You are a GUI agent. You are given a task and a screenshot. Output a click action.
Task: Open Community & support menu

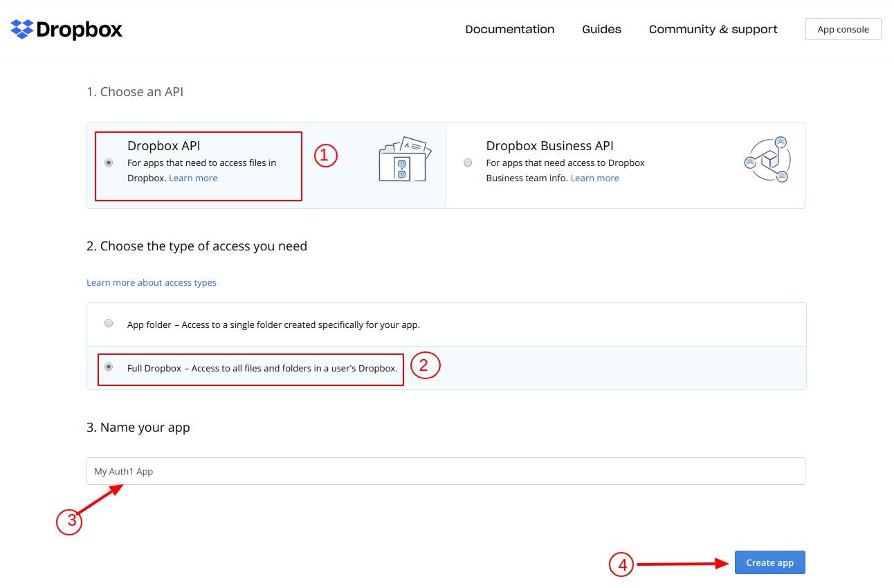(713, 29)
